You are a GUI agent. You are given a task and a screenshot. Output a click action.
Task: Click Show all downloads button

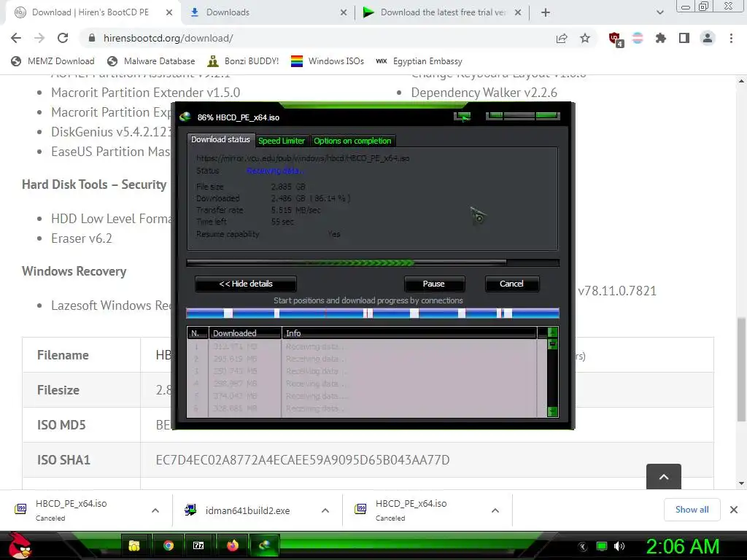point(692,510)
